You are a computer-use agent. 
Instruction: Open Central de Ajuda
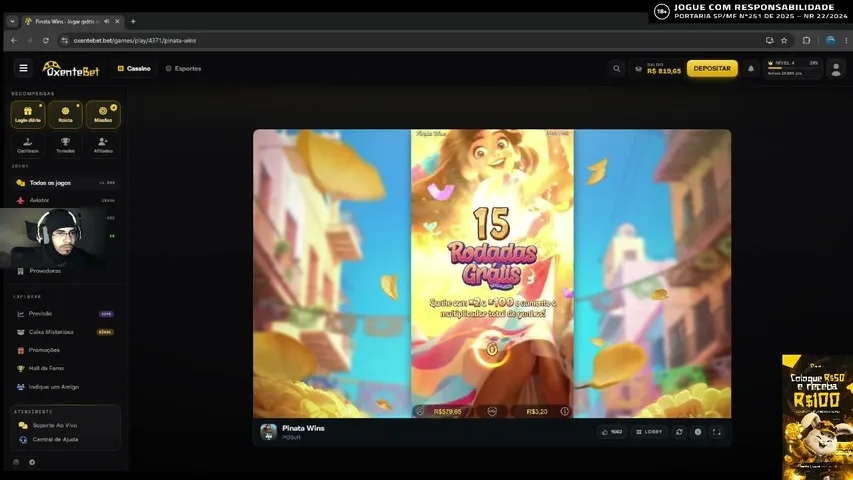pos(49,439)
